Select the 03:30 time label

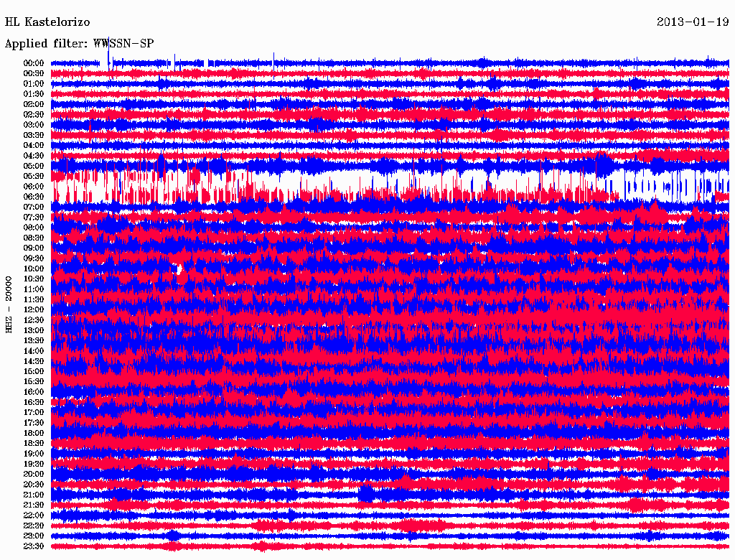click(34, 135)
